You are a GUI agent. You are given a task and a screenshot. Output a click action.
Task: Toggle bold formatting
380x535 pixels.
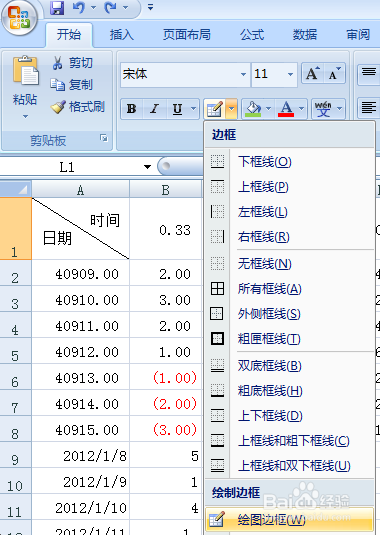pos(132,109)
